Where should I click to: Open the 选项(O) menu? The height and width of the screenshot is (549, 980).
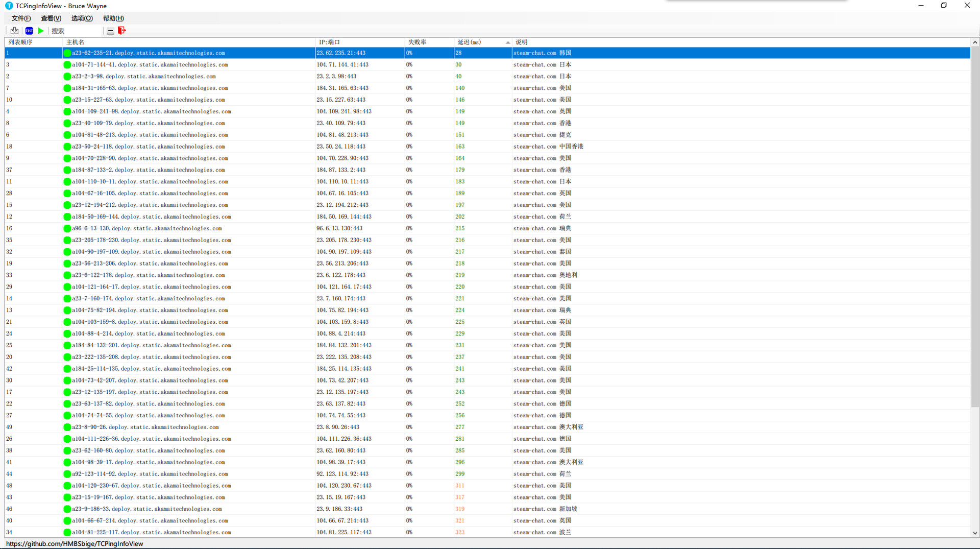(82, 18)
